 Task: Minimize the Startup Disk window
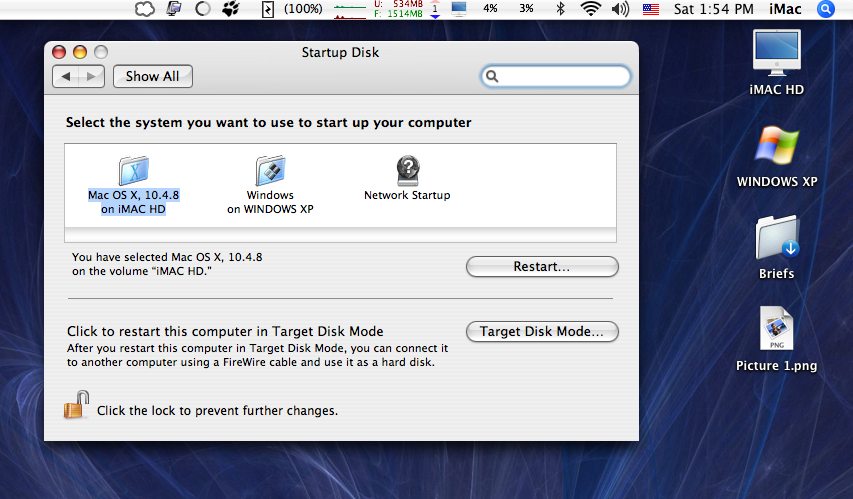(x=80, y=52)
